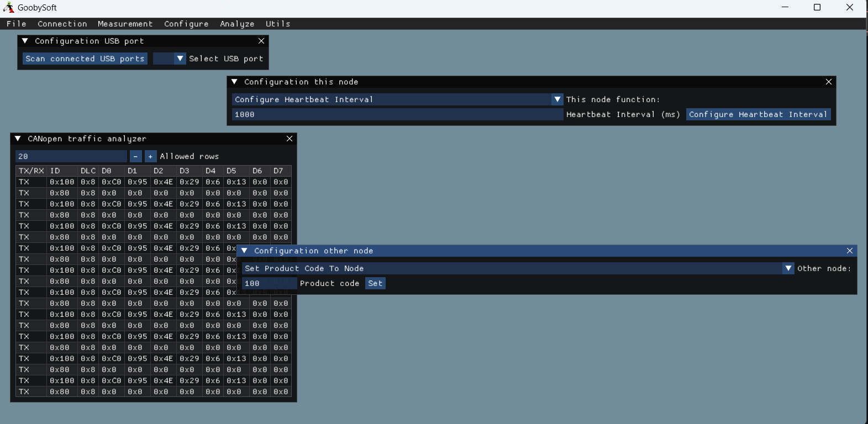This screenshot has height=424, width=868.
Task: Decrease allowed rows with minus button
Action: click(136, 156)
